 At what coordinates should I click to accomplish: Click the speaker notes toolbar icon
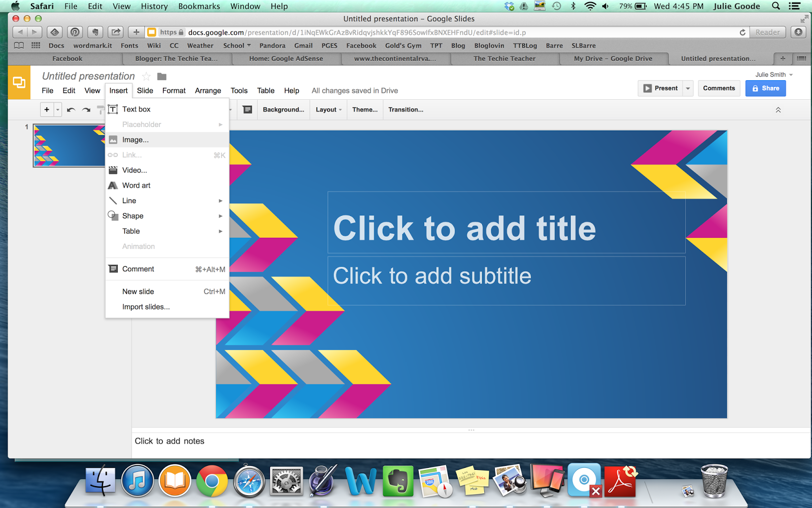click(x=247, y=110)
